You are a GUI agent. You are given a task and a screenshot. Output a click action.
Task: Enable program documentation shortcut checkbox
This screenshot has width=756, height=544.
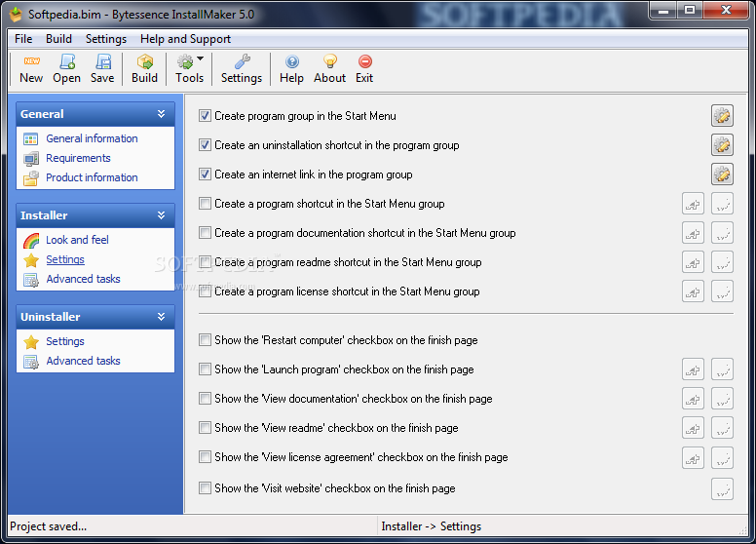click(x=205, y=233)
